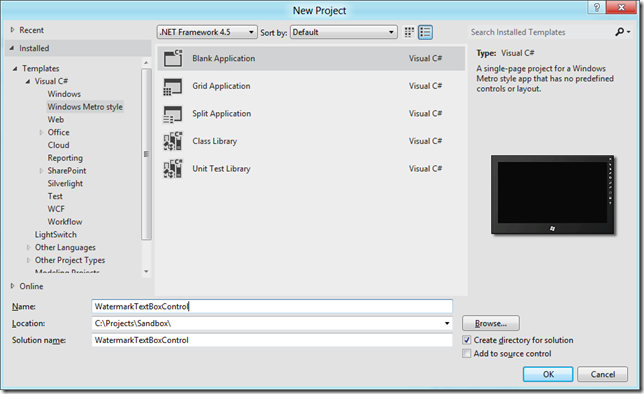Switch to medium icons list view
The height and width of the screenshot is (394, 644).
click(x=425, y=32)
